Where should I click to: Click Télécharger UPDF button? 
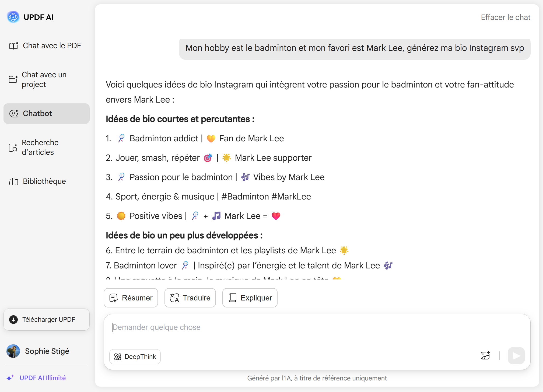point(46,320)
